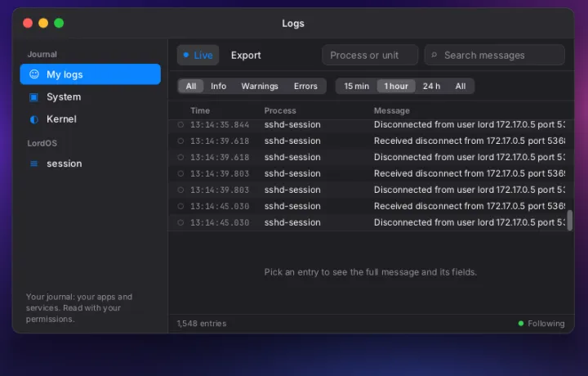This screenshot has width=588, height=376.
Task: Click the log list scrollbar thumb
Action: point(570,220)
